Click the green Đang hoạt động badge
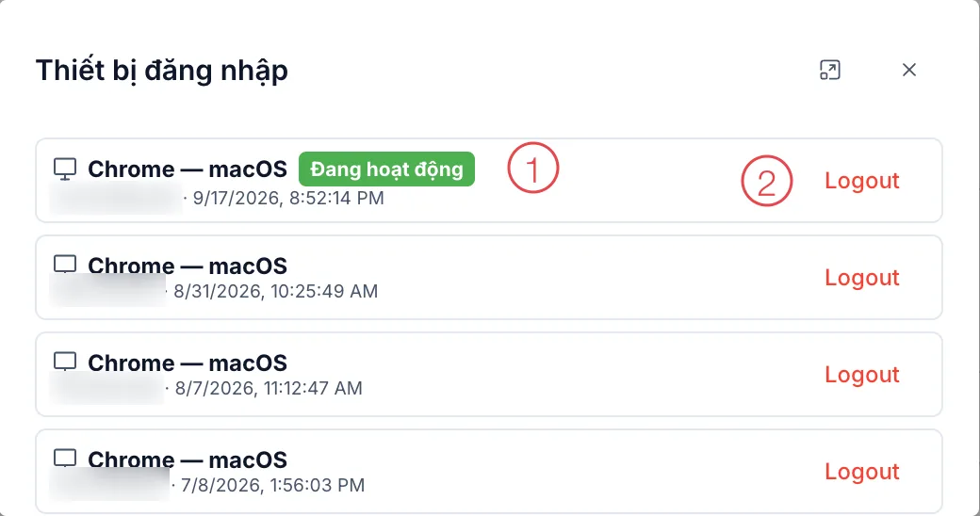This screenshot has width=980, height=516. [x=387, y=169]
